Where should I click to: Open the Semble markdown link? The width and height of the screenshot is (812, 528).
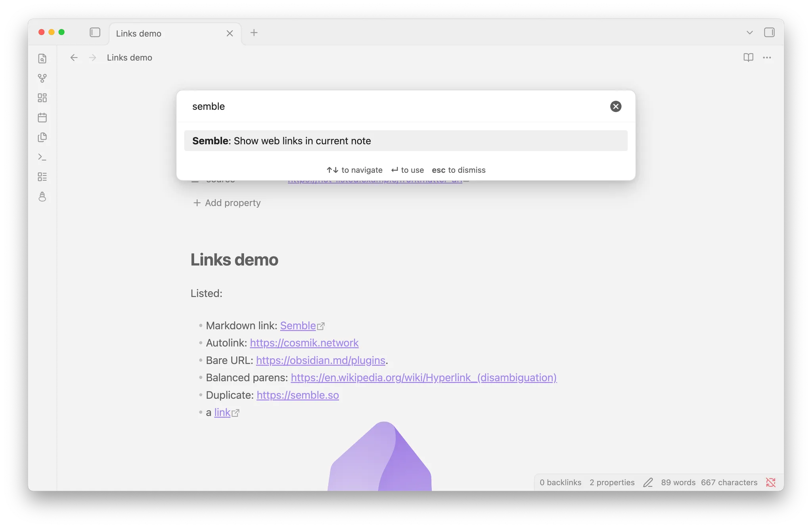point(298,326)
